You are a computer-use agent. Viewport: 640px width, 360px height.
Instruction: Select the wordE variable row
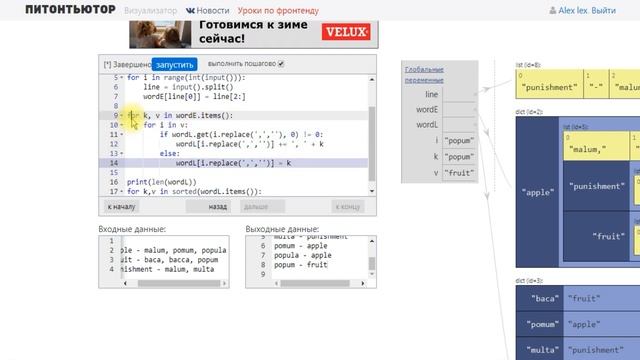[440, 109]
